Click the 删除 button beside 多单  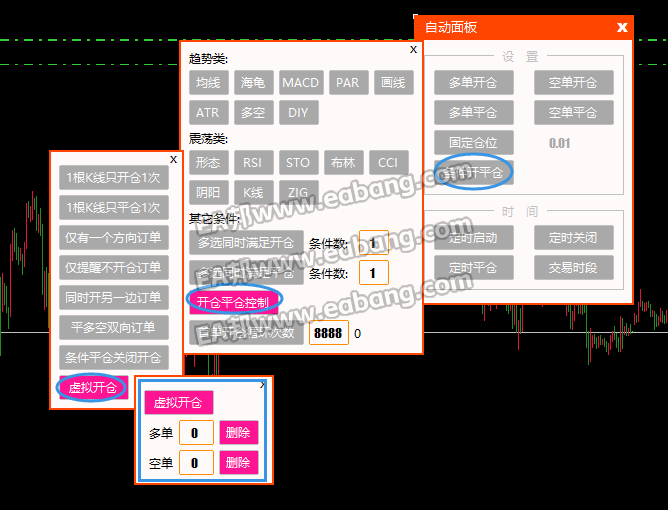238,433
